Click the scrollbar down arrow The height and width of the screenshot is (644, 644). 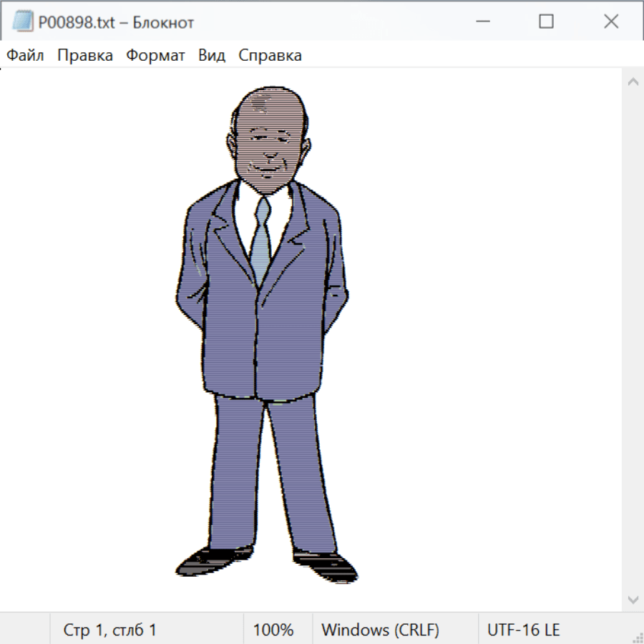633,599
